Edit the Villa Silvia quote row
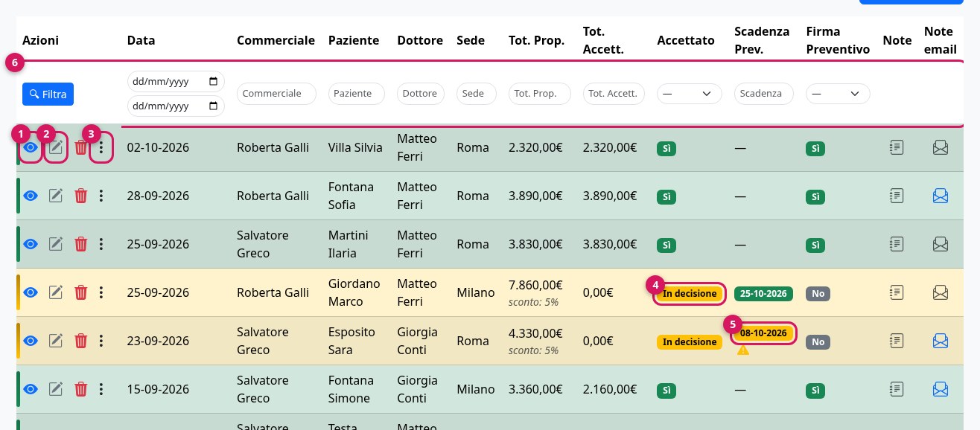Image resolution: width=980 pixels, height=430 pixels. pyautogui.click(x=56, y=147)
